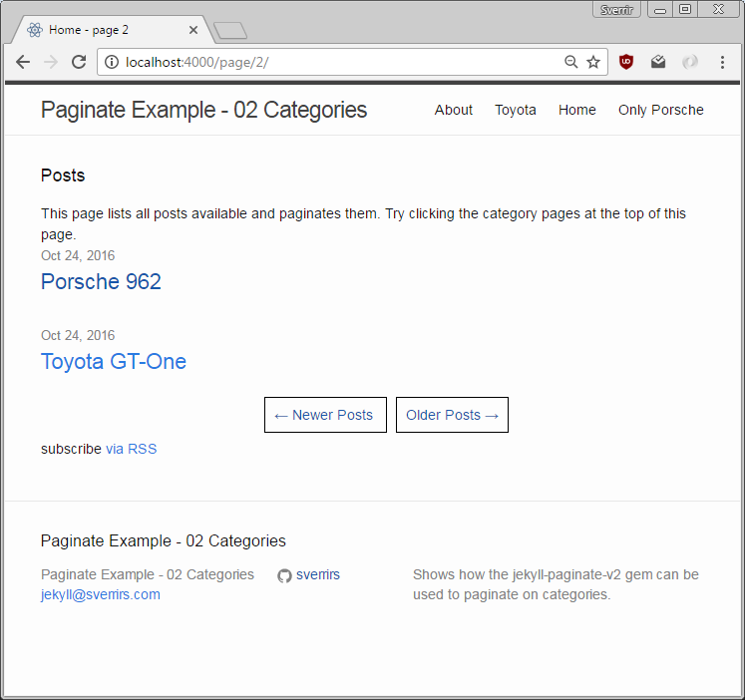Go to Older Posts

(x=452, y=415)
